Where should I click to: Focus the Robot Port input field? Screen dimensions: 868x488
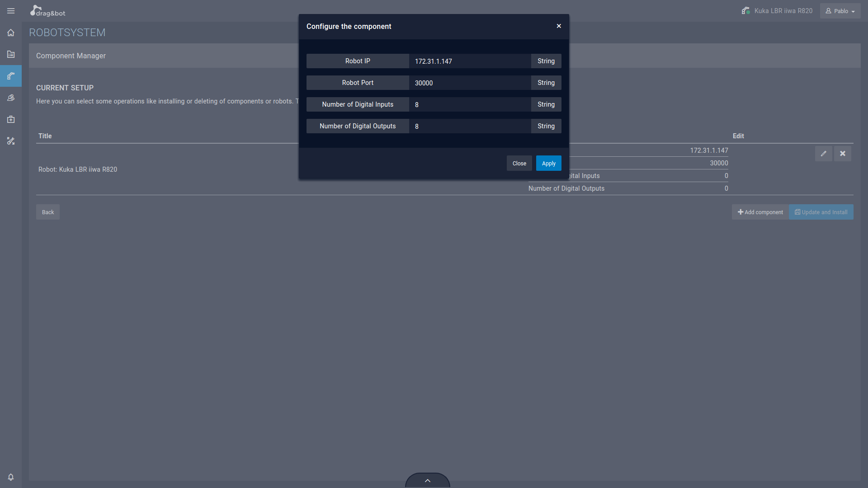pos(470,83)
